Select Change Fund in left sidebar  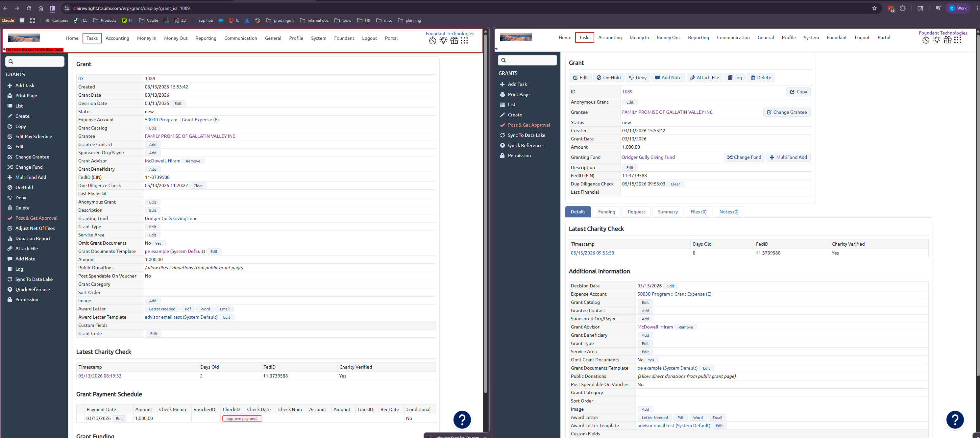tap(29, 167)
